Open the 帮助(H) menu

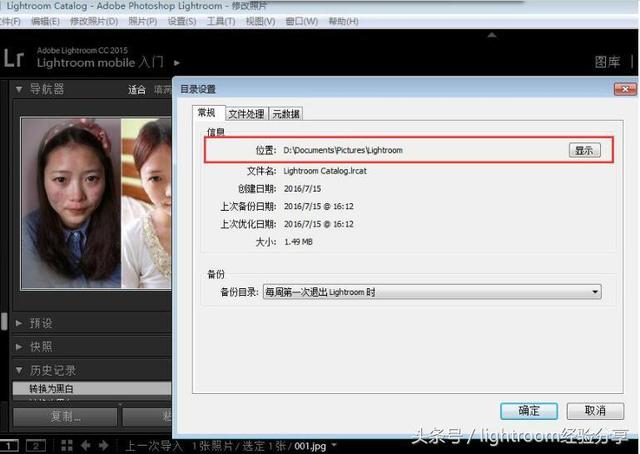pos(343,21)
